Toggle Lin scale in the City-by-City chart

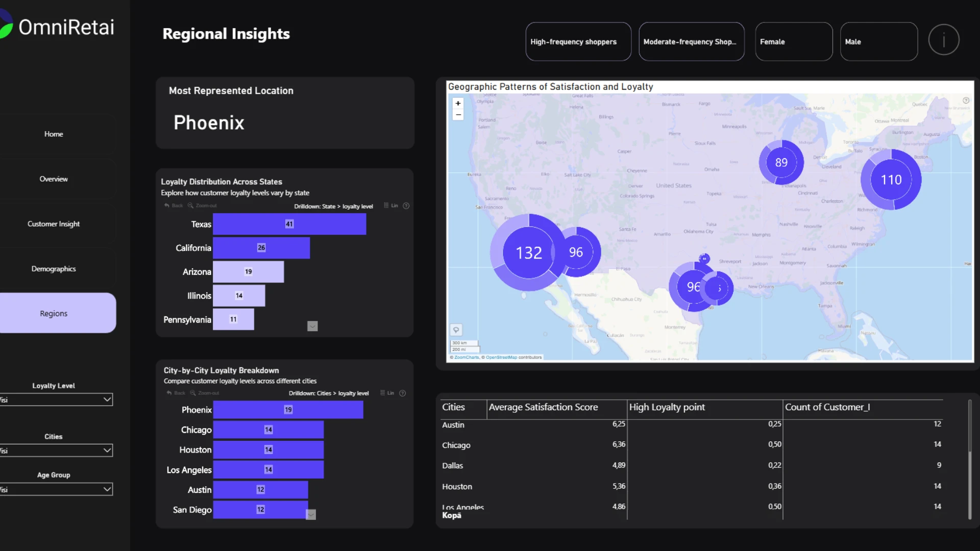point(387,393)
